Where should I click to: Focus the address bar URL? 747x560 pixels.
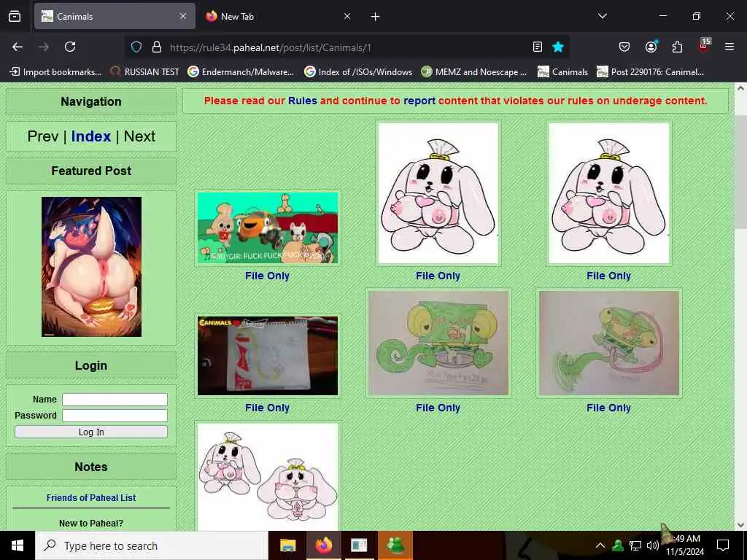[x=270, y=47]
